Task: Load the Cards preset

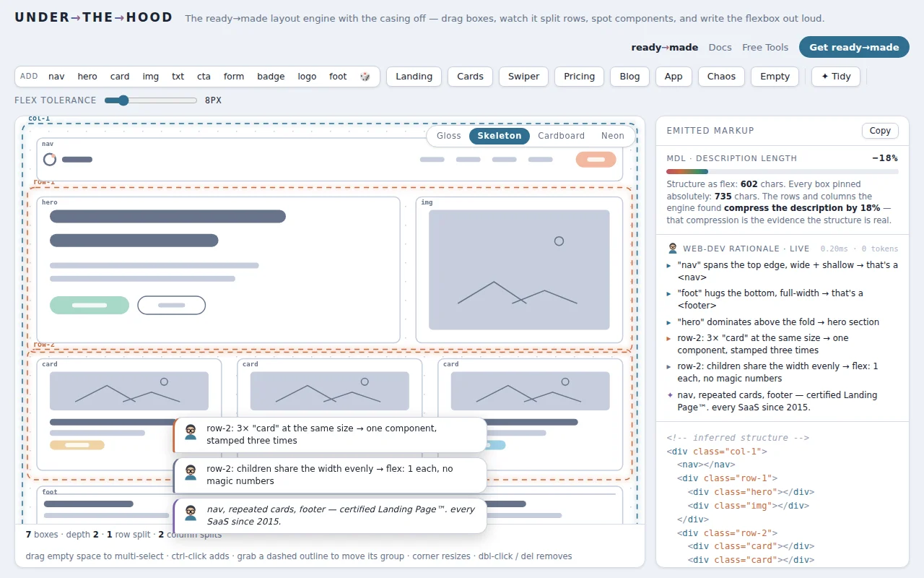Action: 471,77
